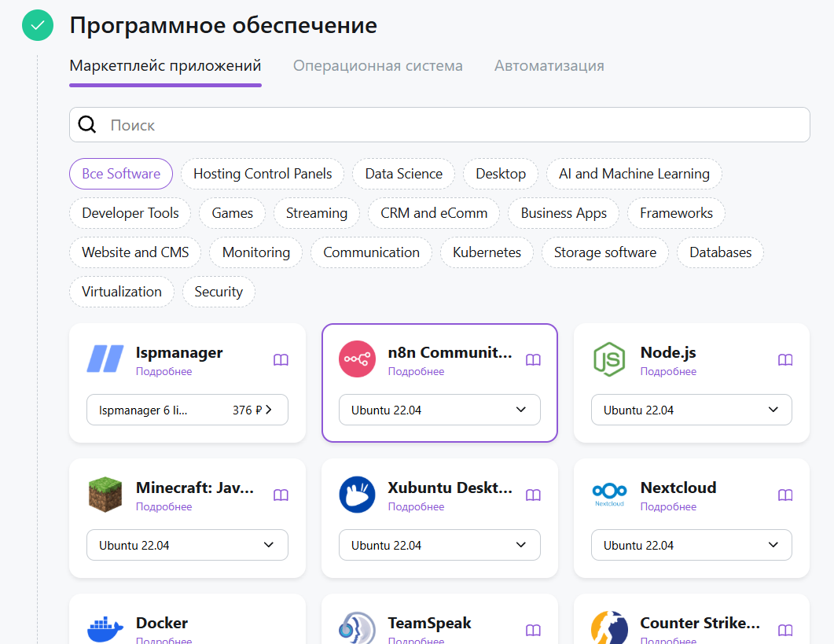Screen dimensions: 834x644
Task: Filter by Hosting Control Panels category
Action: [263, 174]
